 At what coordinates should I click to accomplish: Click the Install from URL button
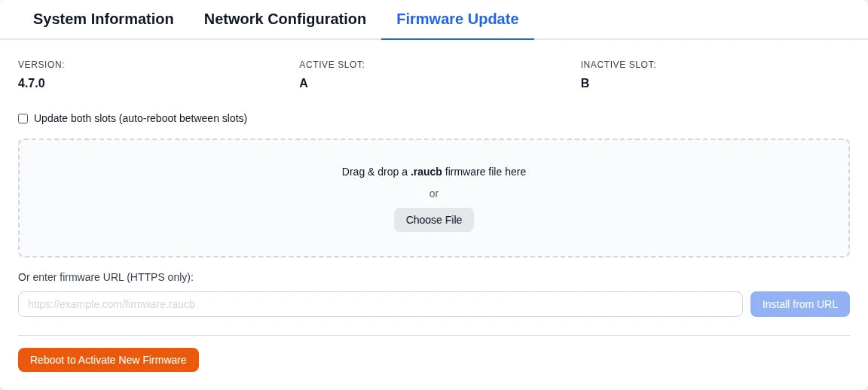tap(800, 304)
